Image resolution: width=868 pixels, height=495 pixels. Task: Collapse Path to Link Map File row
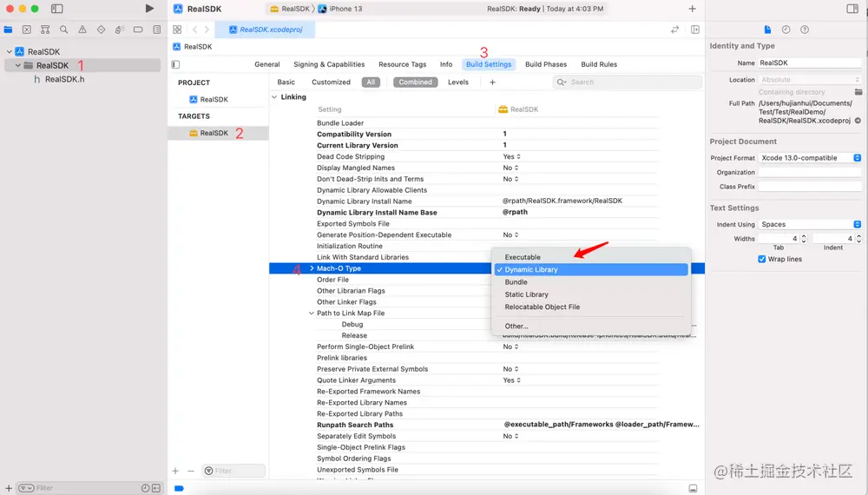(x=311, y=313)
